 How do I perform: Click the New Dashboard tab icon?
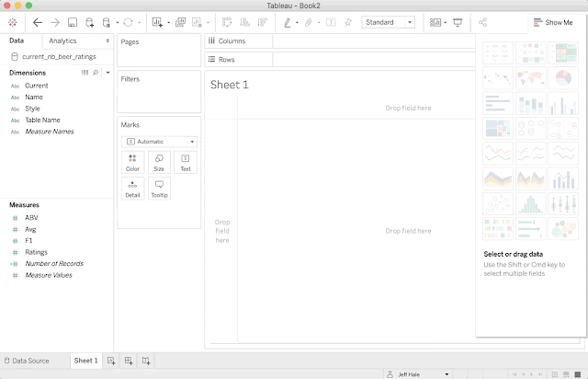[x=129, y=361]
